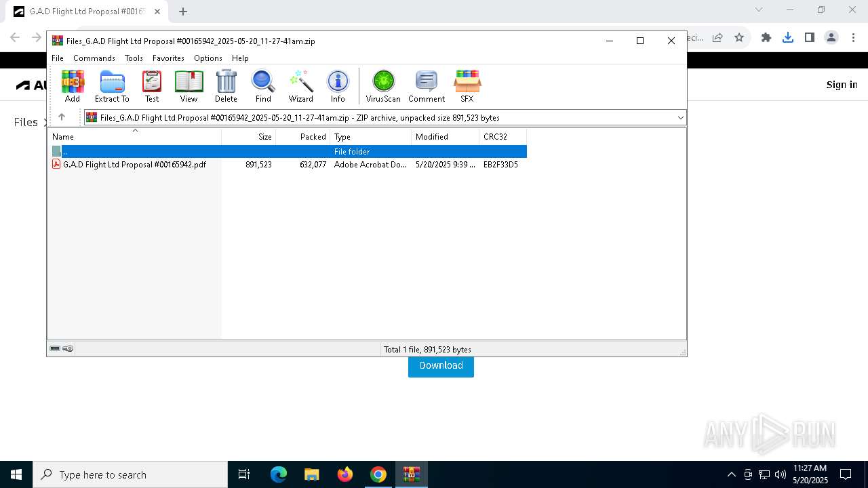Click the taskbar clock 11:27 AM
Image resolution: width=868 pixels, height=488 pixels.
point(810,474)
